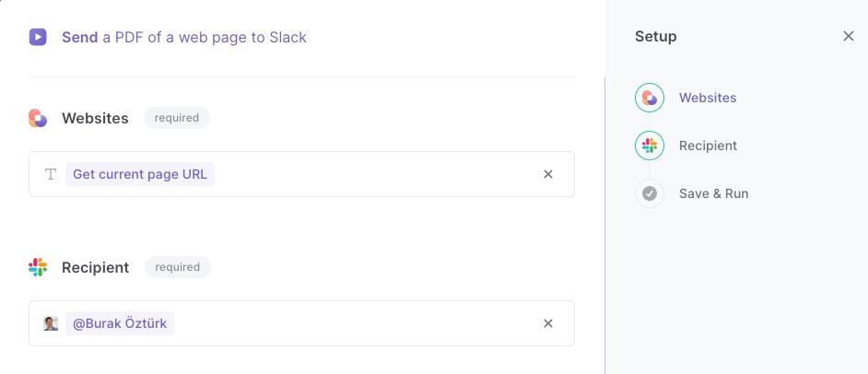Click the Slack icon in Setup steps
Viewport: 868px width, 374px height.
tap(650, 146)
